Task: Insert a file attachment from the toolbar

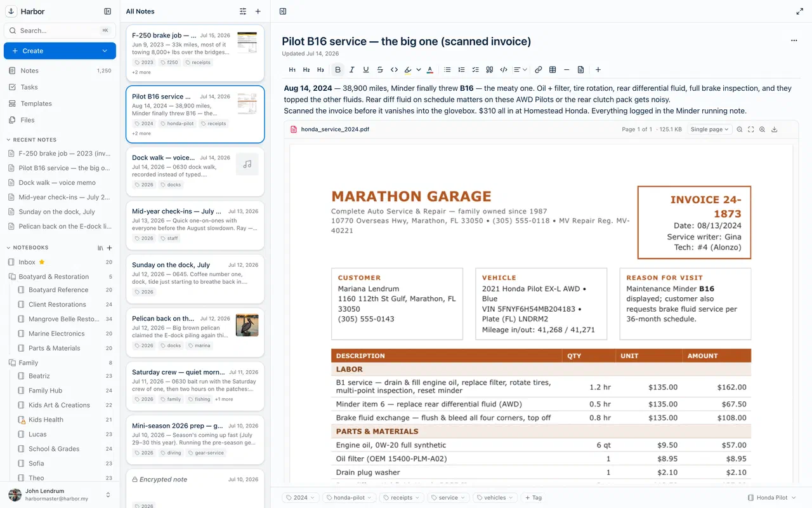Action: click(x=580, y=70)
